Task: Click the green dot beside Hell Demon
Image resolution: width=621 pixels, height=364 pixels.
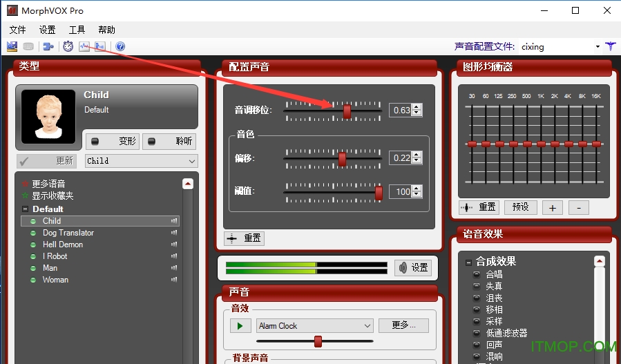Action: (x=33, y=245)
